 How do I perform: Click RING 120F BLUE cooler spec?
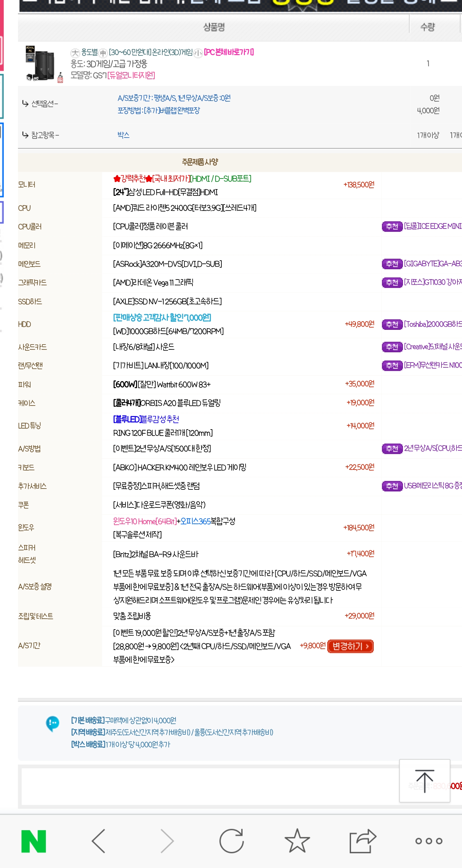(163, 433)
